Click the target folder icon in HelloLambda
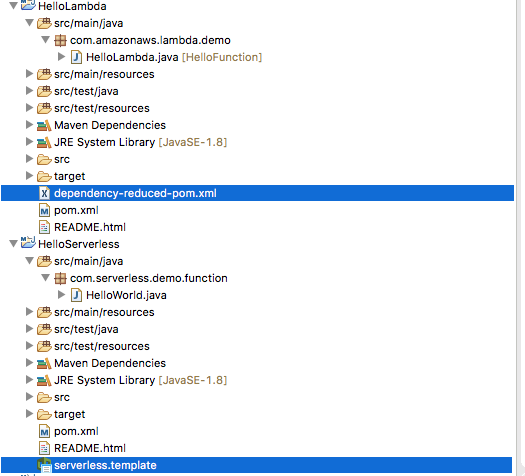This screenshot has width=525, height=476. point(44,176)
